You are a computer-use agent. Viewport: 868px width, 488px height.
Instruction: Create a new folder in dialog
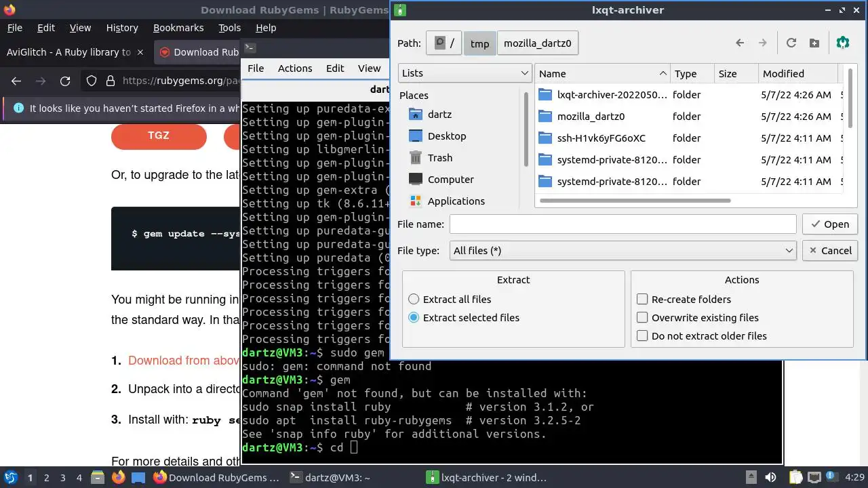(x=814, y=43)
